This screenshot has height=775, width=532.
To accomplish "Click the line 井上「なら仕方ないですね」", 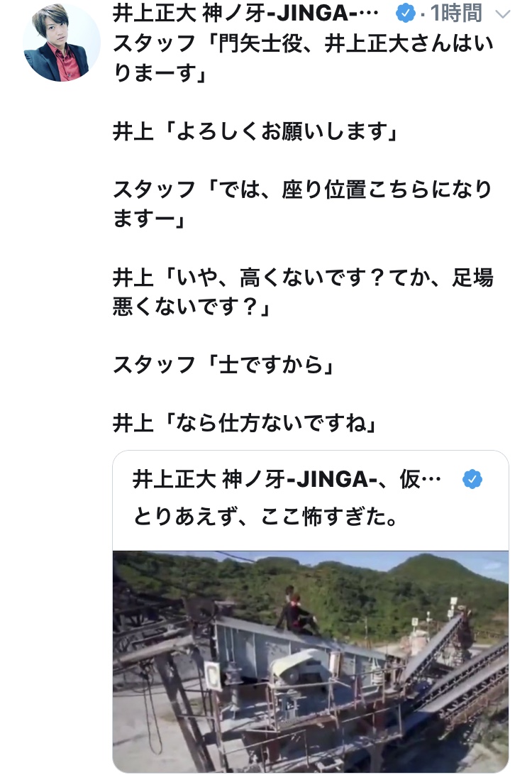I will (245, 423).
